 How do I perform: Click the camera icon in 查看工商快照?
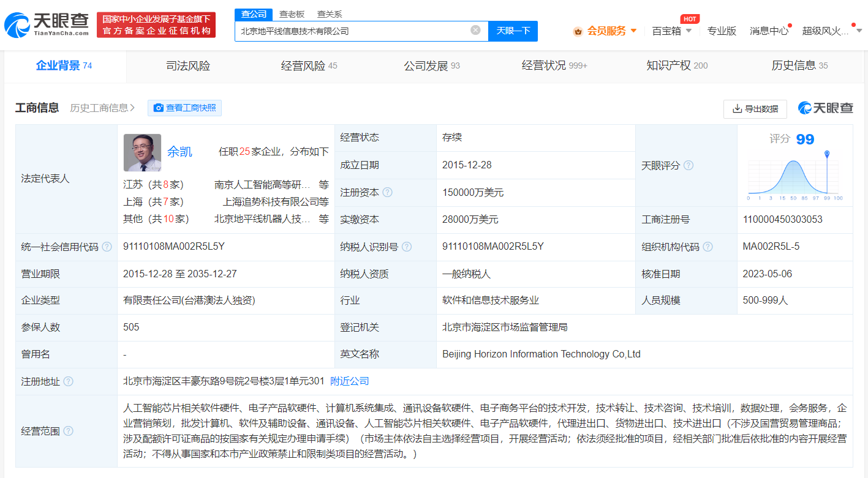159,108
